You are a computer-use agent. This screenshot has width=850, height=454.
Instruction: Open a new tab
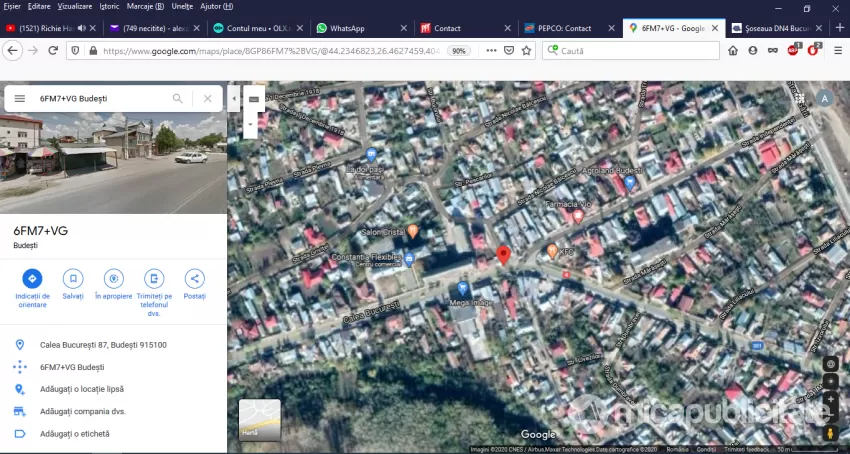(x=839, y=28)
